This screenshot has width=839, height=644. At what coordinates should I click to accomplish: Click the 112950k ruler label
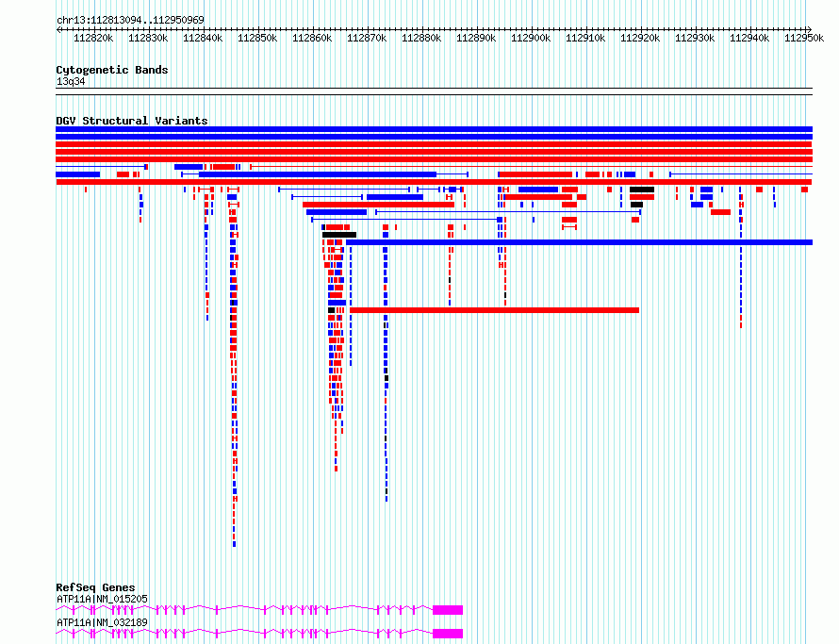tap(804, 38)
